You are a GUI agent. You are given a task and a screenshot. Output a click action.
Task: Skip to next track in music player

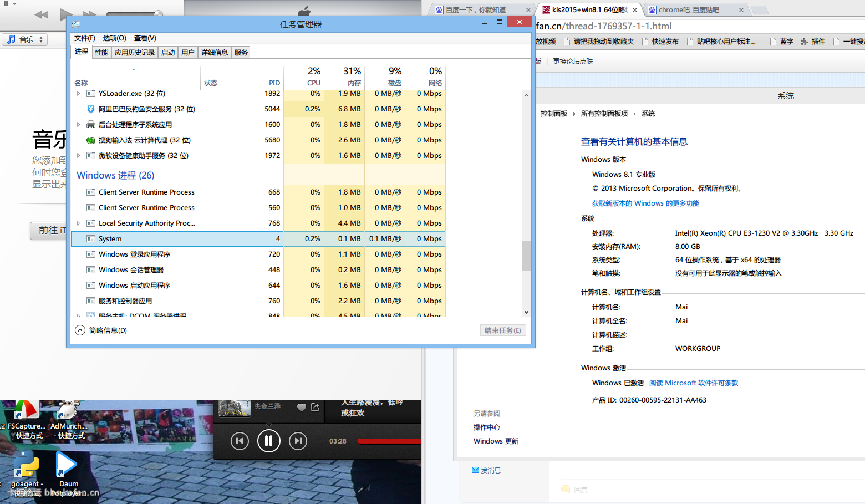coord(298,441)
